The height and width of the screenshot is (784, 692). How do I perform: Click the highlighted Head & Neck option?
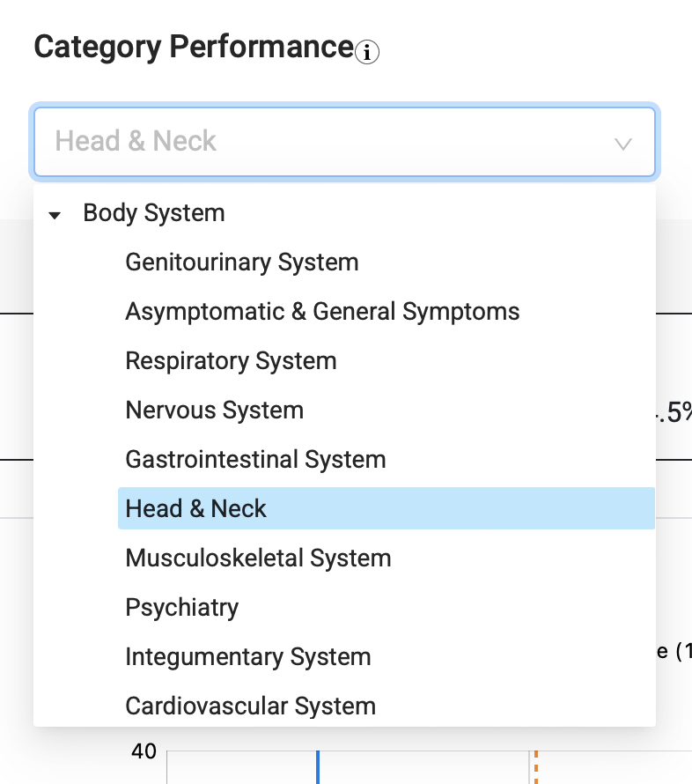click(386, 508)
